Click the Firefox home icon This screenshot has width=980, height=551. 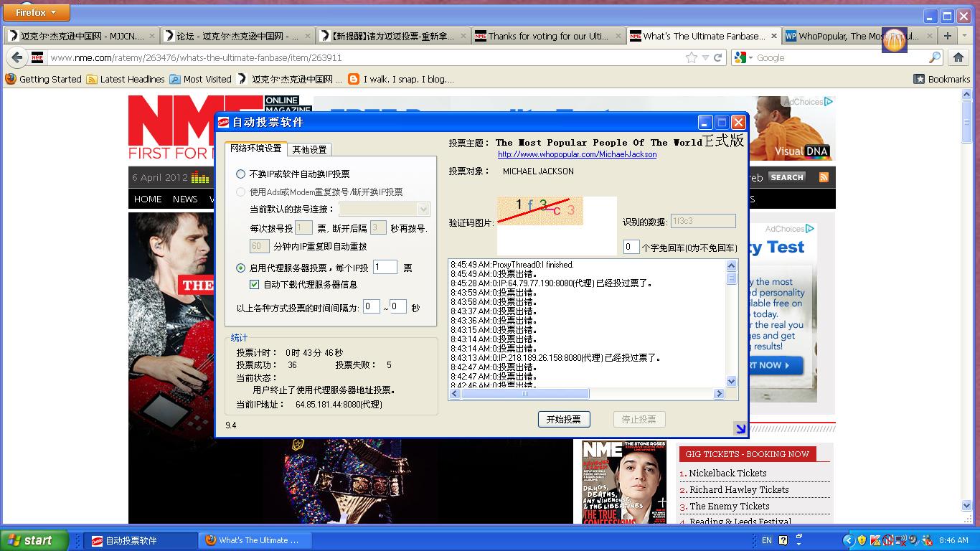[958, 57]
